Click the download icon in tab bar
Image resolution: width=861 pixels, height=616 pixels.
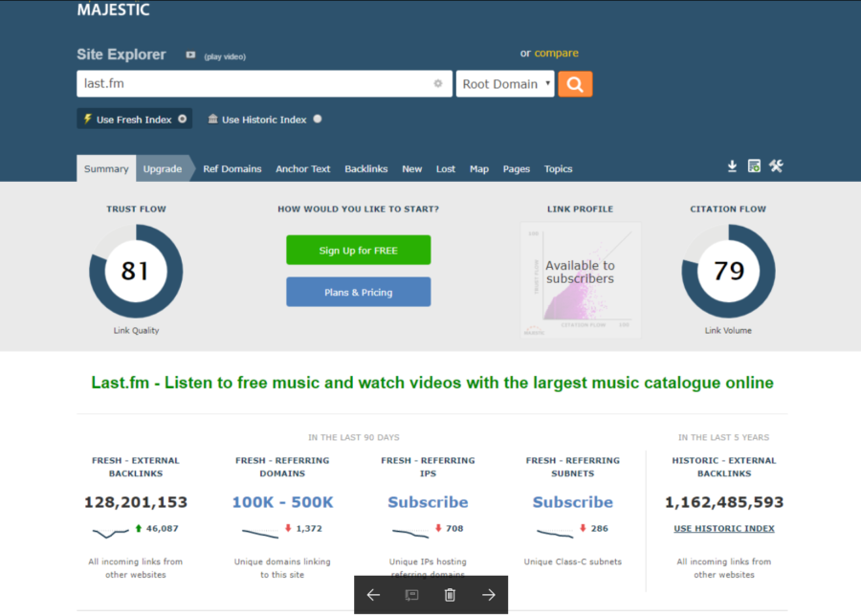[732, 166]
